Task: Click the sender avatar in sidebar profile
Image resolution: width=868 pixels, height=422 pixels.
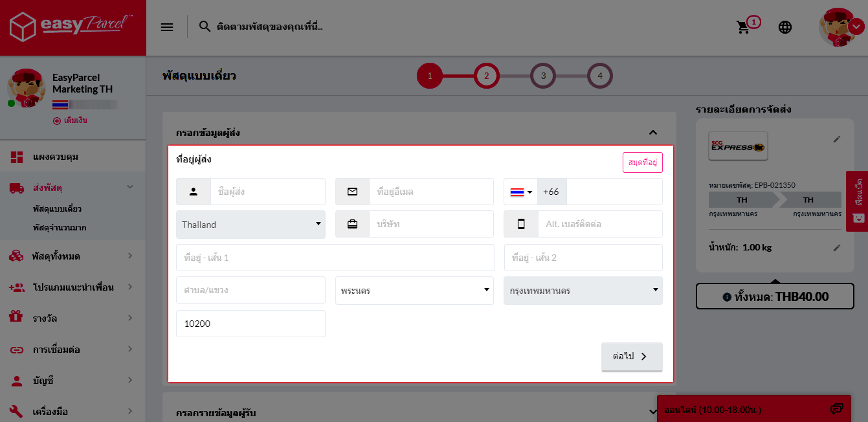Action: pyautogui.click(x=25, y=87)
